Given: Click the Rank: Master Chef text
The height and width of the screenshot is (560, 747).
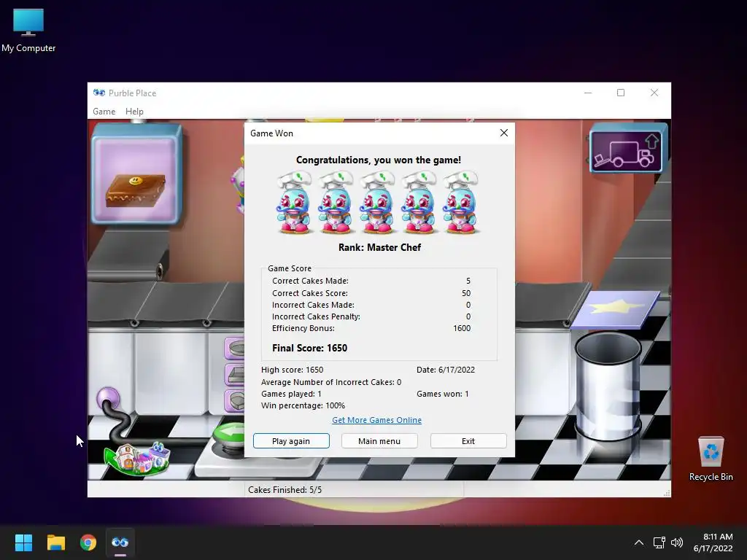Looking at the screenshot, I should [379, 247].
